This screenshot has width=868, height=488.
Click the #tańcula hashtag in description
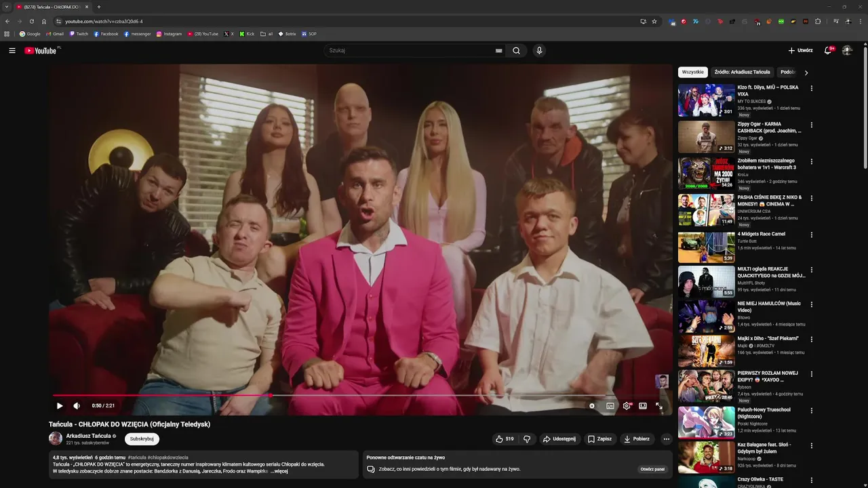click(x=136, y=457)
